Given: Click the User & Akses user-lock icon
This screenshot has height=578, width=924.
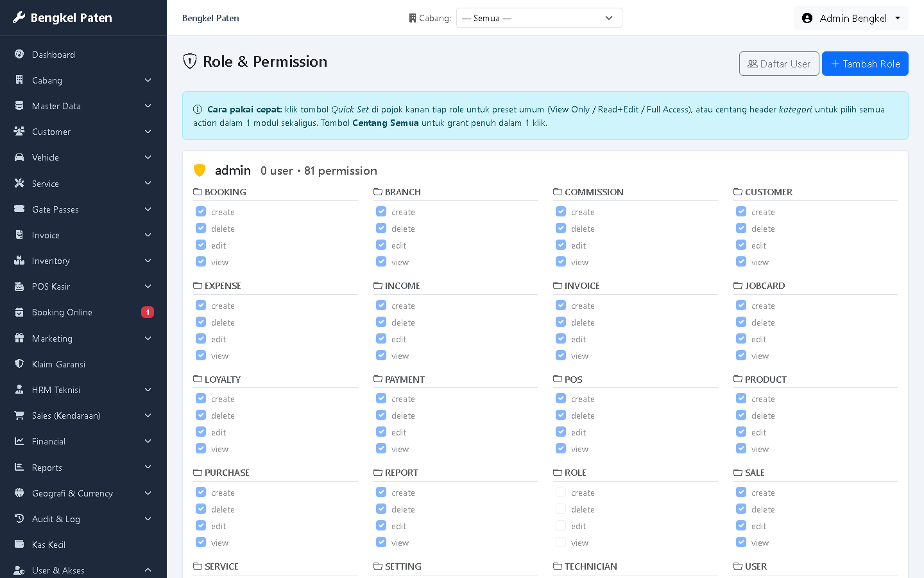Looking at the screenshot, I should [x=19, y=570].
